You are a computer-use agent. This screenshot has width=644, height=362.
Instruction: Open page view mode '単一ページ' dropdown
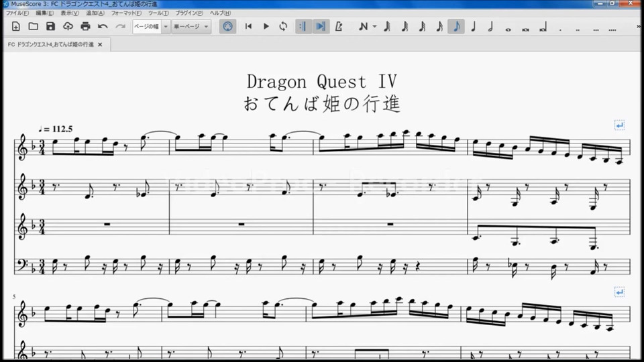[x=191, y=27]
